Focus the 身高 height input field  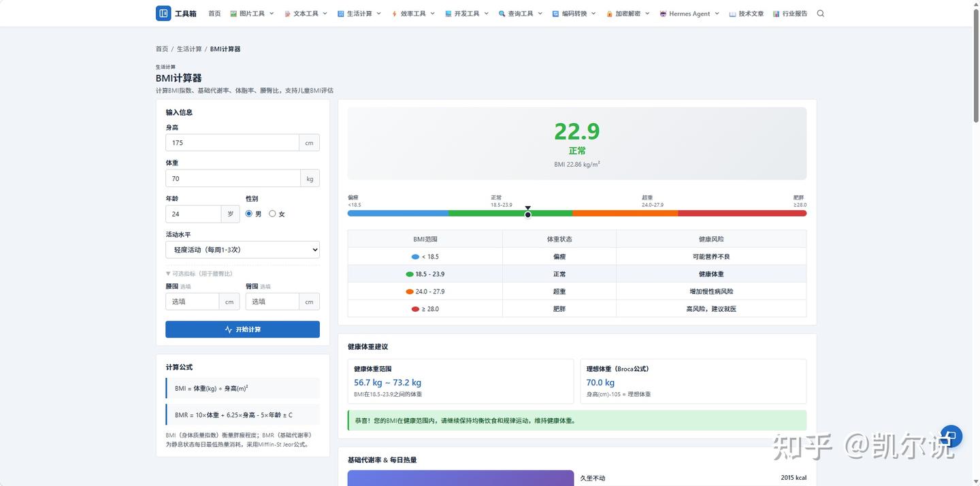(x=232, y=143)
